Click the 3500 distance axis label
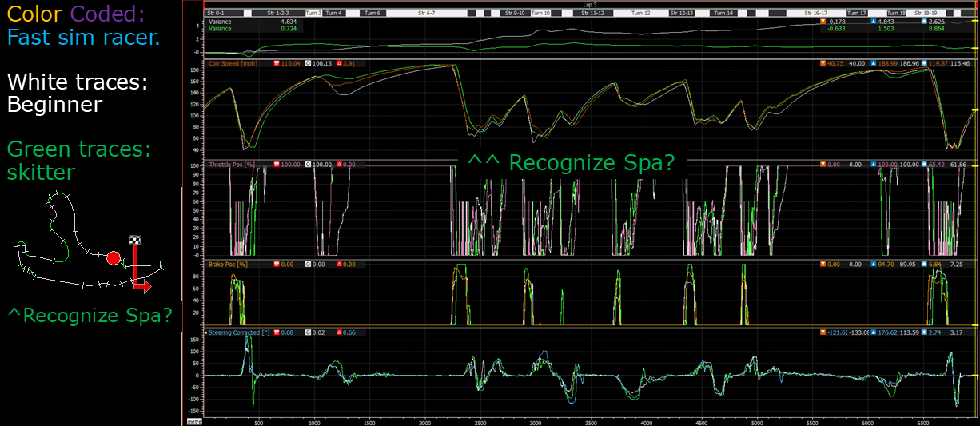 point(590,423)
